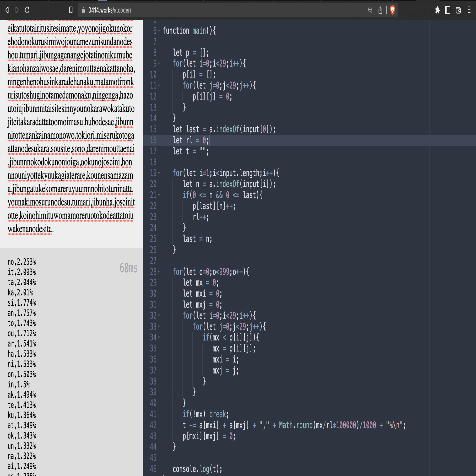This screenshot has width=476, height=476.
Task: Click the output row 'ou,1.712%'
Action: pyautogui.click(x=22, y=333)
